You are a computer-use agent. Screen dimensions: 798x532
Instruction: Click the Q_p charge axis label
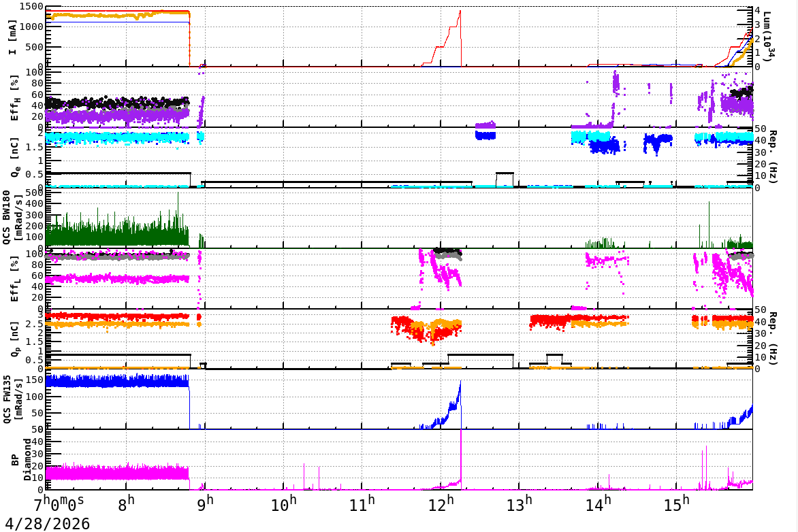(14, 338)
